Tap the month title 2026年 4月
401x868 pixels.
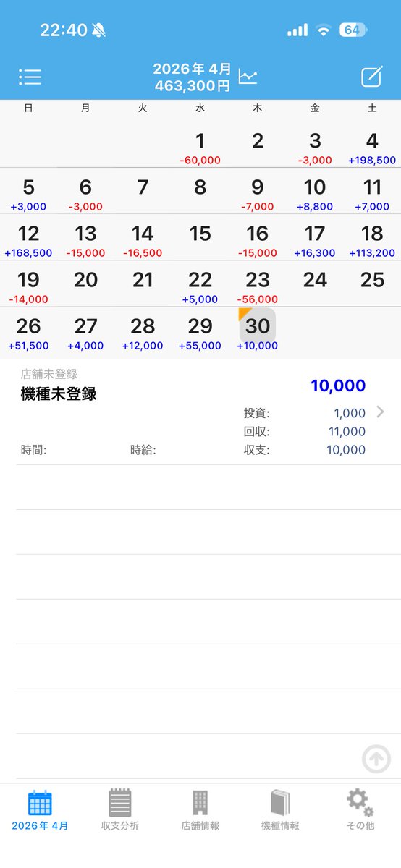(193, 69)
